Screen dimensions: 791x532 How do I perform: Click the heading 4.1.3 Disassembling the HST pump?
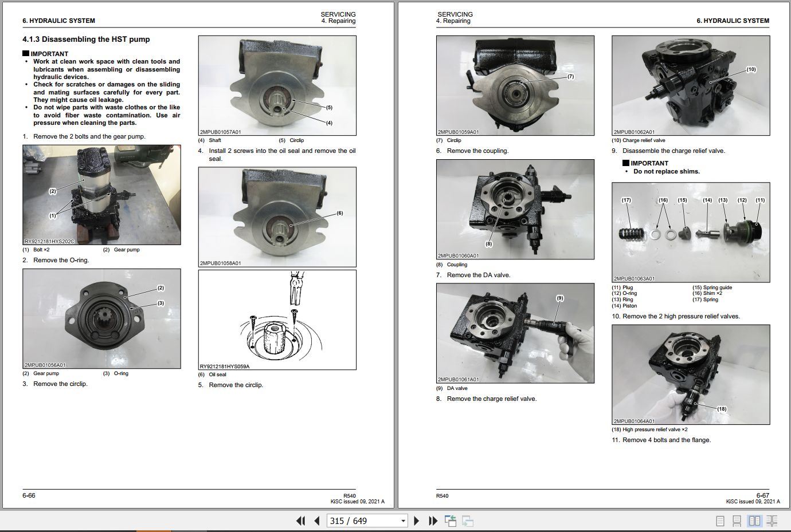[x=85, y=39]
